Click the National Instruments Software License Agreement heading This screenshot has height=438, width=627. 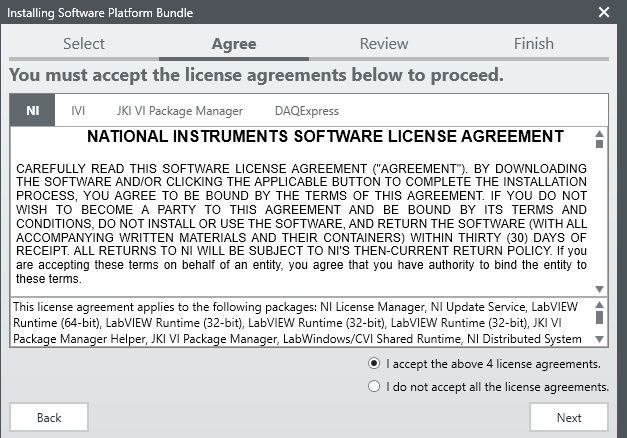tap(325, 136)
